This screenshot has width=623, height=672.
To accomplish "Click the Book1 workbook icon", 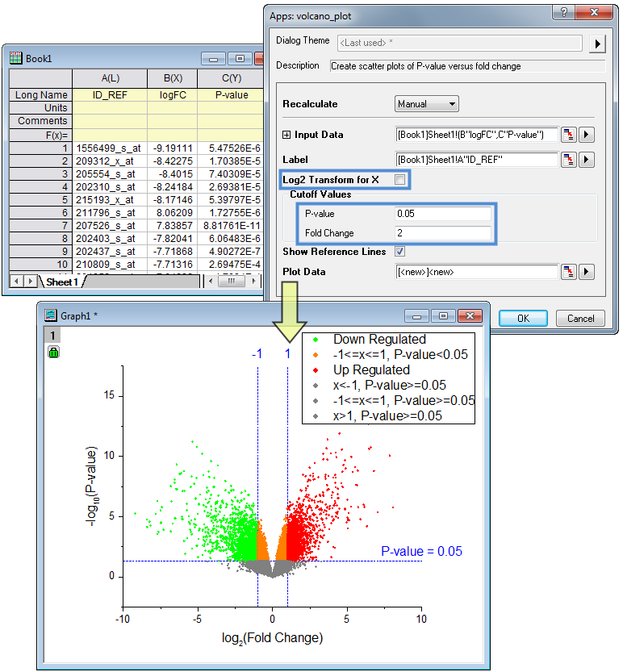I will click(x=16, y=58).
